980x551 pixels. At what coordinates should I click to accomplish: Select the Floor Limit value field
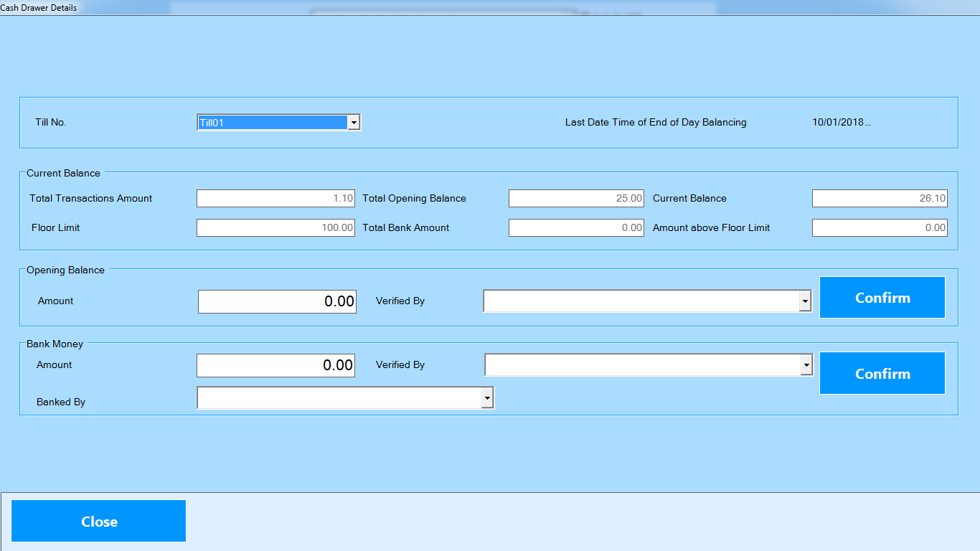[x=275, y=228]
